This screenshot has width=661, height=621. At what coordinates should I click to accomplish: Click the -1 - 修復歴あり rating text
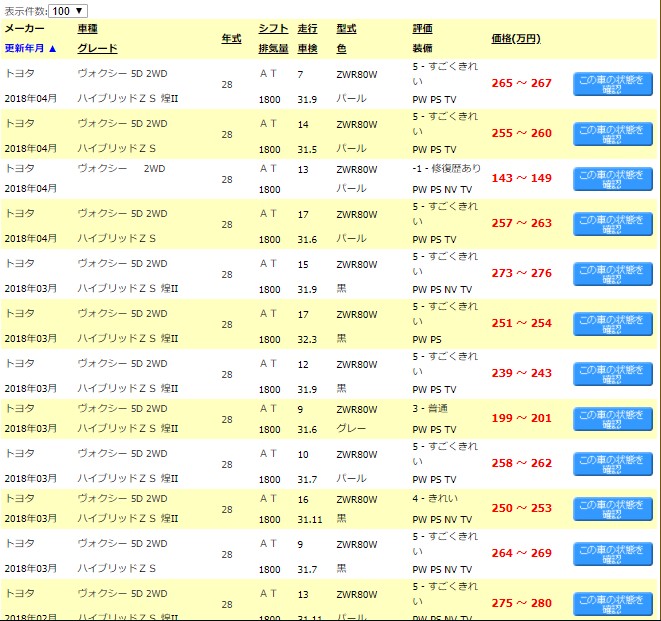(446, 169)
